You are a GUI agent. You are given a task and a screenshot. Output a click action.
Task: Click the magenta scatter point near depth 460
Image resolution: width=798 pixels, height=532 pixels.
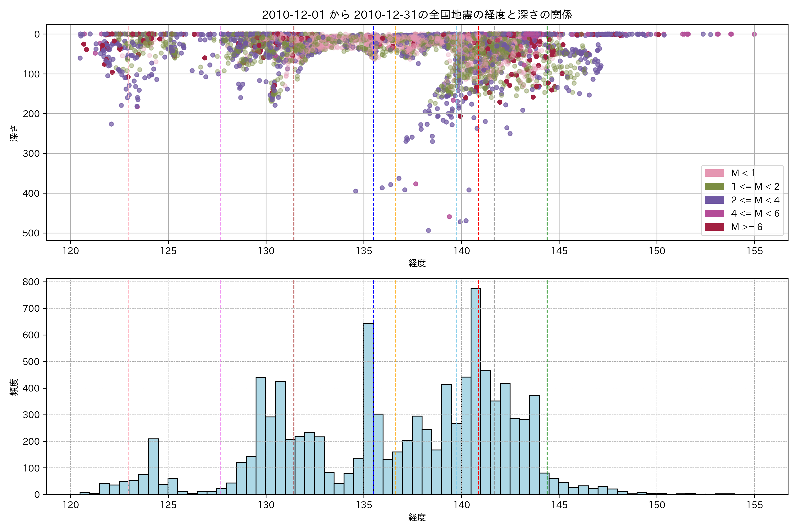[449, 217]
